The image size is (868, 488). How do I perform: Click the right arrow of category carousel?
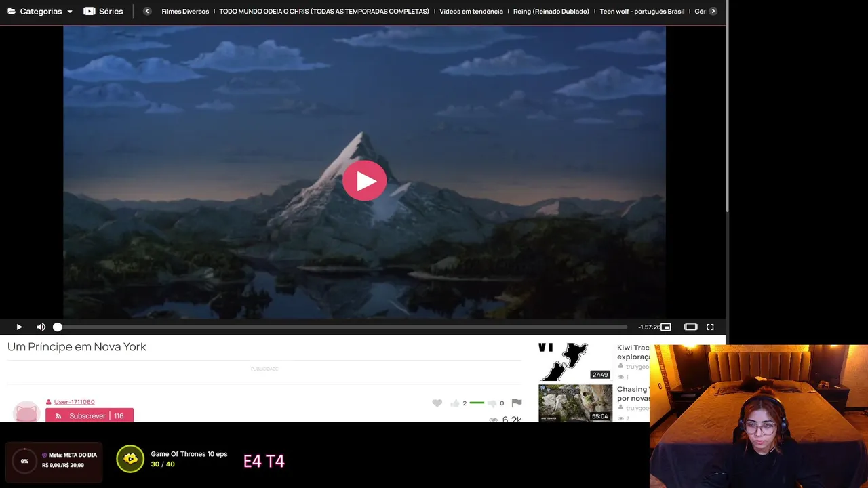pyautogui.click(x=713, y=12)
